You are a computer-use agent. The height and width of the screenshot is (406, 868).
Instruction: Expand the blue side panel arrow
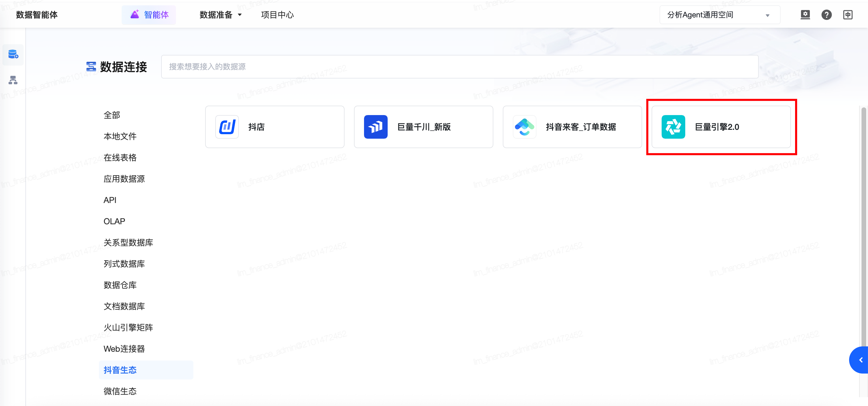(859, 360)
